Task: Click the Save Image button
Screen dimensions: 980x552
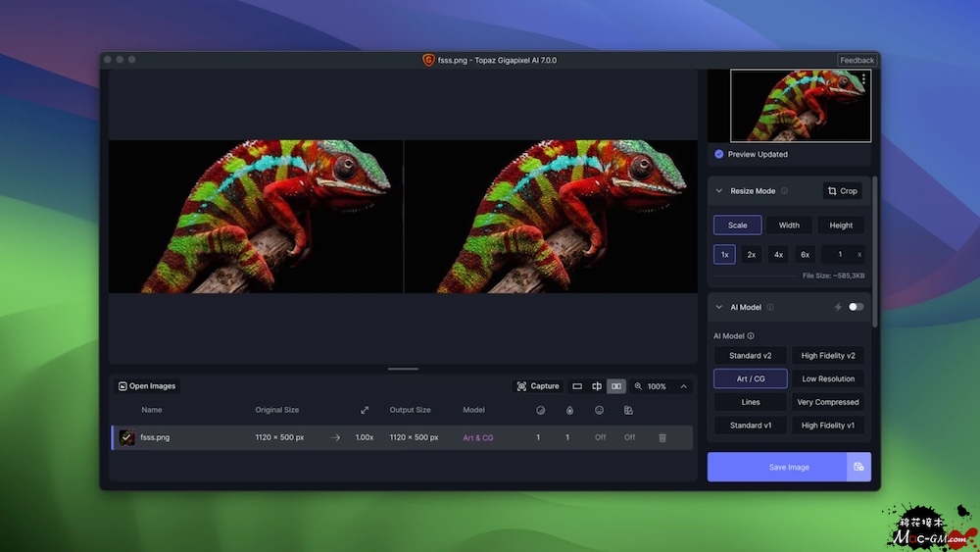Action: pyautogui.click(x=777, y=467)
